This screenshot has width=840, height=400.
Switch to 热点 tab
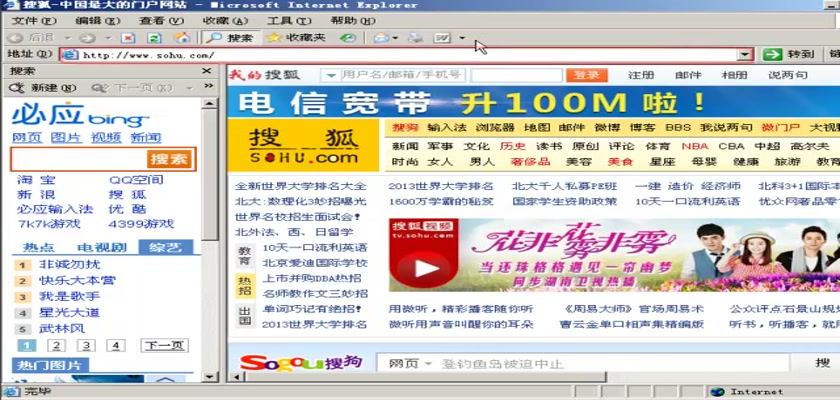coord(39,247)
